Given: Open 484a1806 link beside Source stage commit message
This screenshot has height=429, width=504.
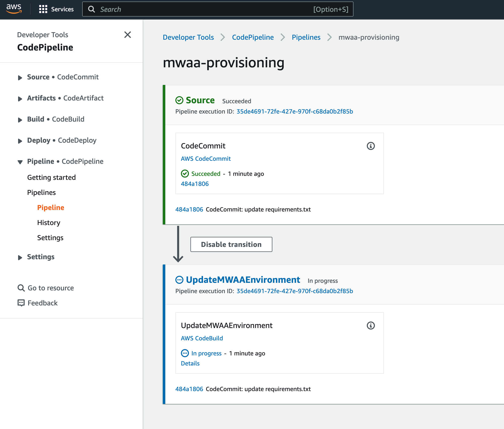Looking at the screenshot, I should pos(189,209).
